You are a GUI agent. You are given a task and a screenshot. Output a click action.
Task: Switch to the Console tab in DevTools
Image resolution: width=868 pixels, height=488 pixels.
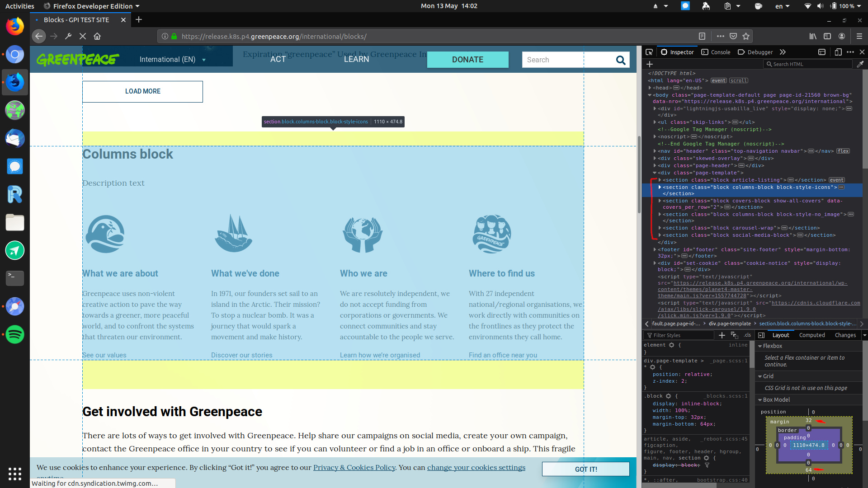[x=716, y=52]
